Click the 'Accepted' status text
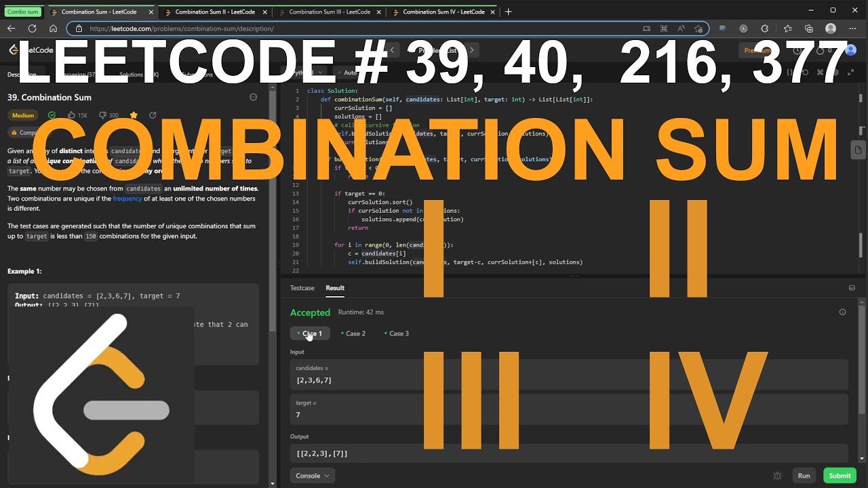 click(x=310, y=312)
